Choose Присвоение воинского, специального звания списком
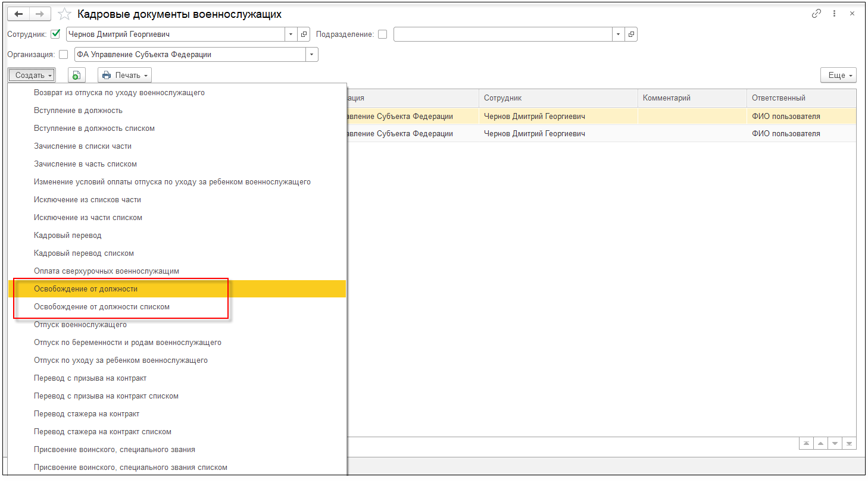The width and height of the screenshot is (868, 483). 177,468
